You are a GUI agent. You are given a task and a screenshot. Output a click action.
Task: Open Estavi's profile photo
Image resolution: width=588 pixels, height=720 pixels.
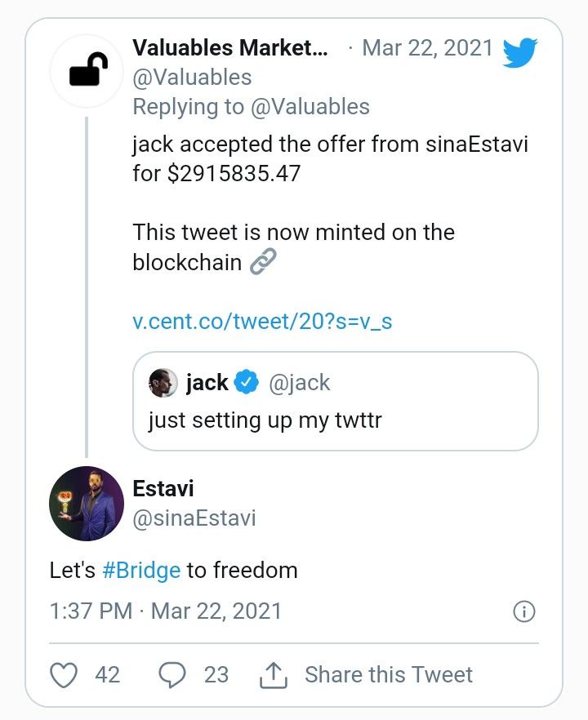click(86, 503)
